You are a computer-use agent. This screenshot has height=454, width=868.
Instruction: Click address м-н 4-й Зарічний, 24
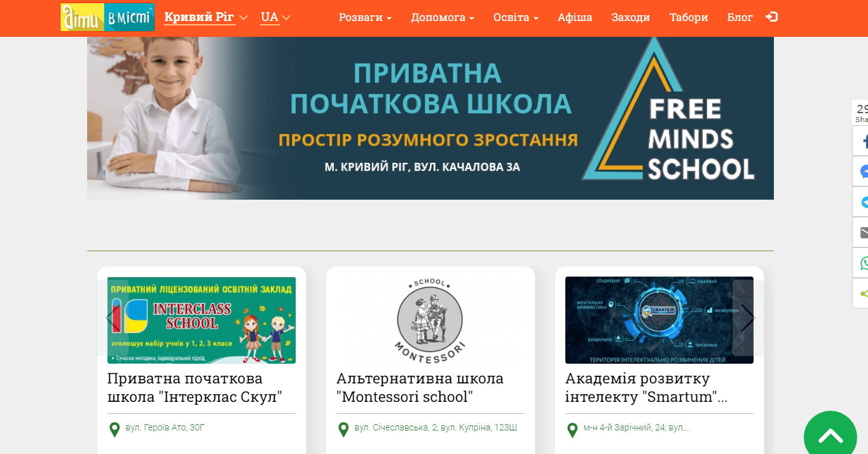tap(636, 428)
